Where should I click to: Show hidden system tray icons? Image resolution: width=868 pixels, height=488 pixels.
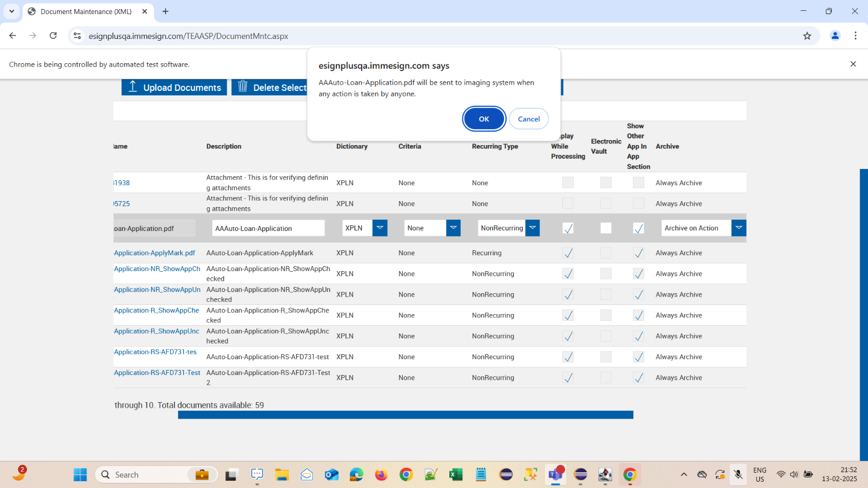[684, 474]
